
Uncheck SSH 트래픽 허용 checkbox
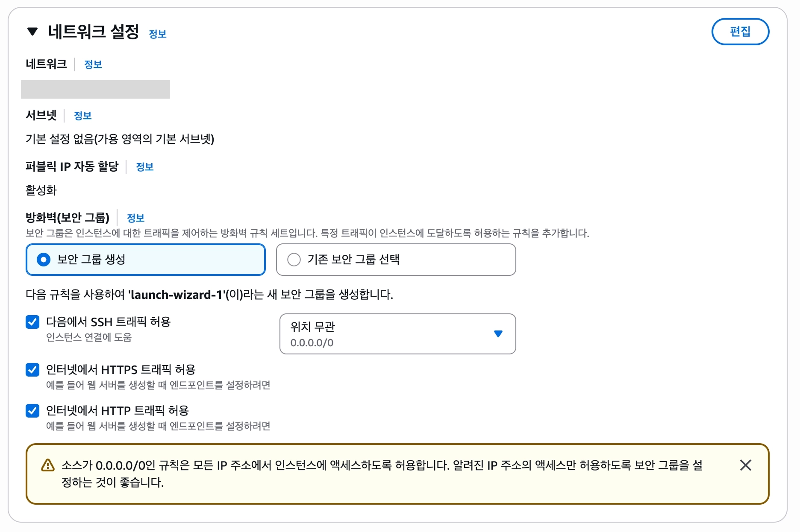pyautogui.click(x=32, y=322)
